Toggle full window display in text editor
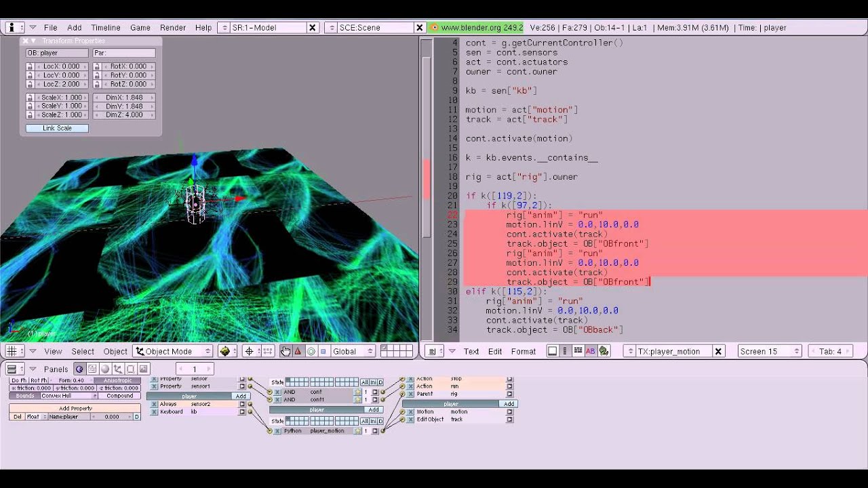The height and width of the screenshot is (488, 868). point(552,351)
